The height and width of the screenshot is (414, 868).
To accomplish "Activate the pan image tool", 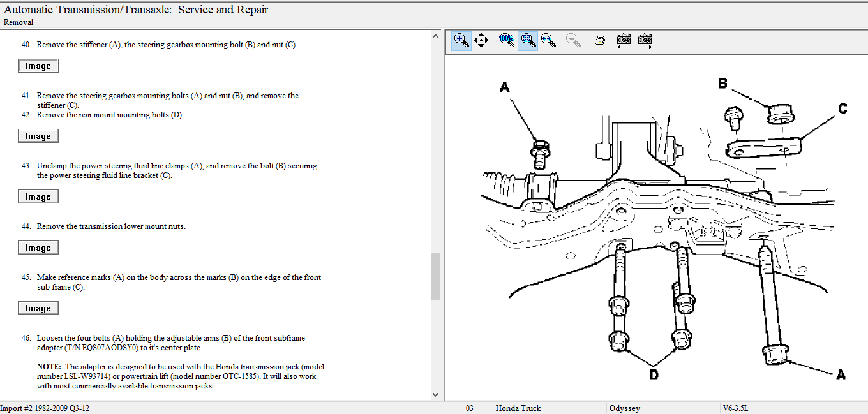I will (x=481, y=41).
